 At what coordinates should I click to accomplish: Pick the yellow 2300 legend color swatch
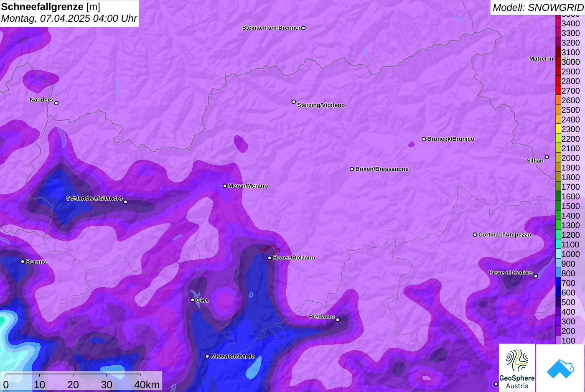pyautogui.click(x=558, y=129)
